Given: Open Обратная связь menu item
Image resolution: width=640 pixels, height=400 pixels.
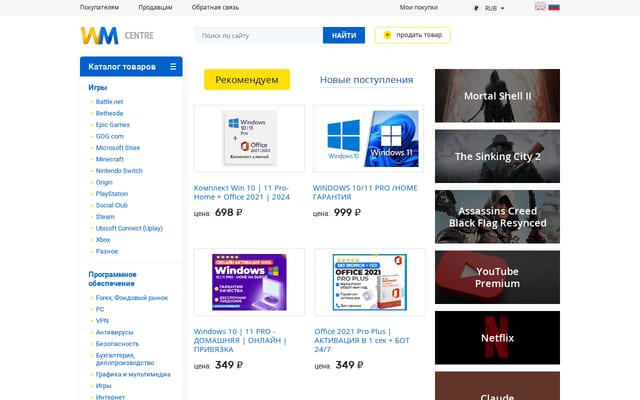Looking at the screenshot, I should (215, 7).
